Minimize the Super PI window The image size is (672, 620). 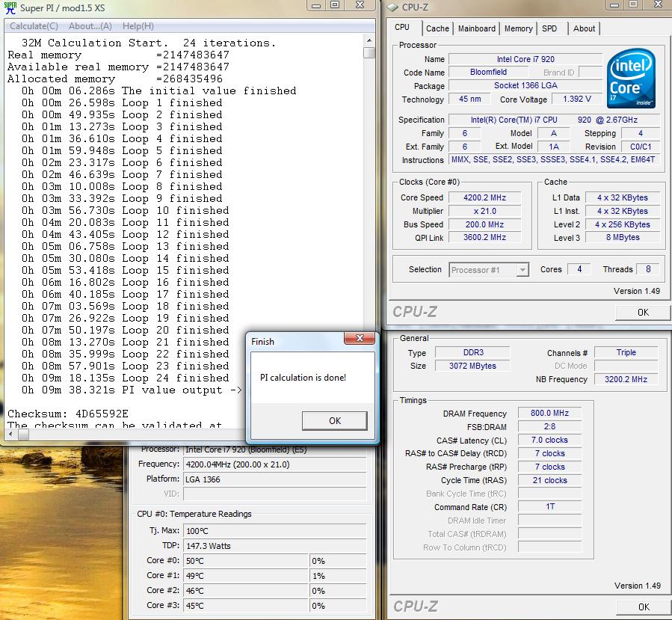coord(316,5)
